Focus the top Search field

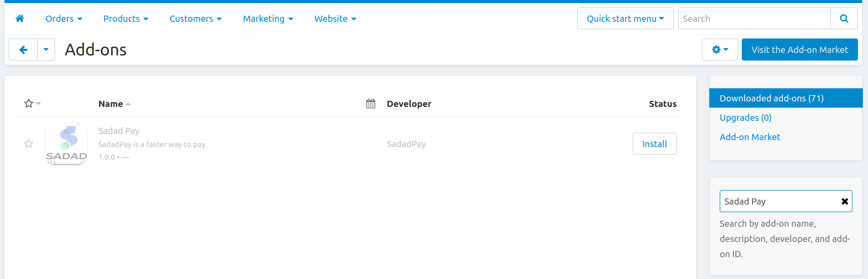(x=754, y=18)
